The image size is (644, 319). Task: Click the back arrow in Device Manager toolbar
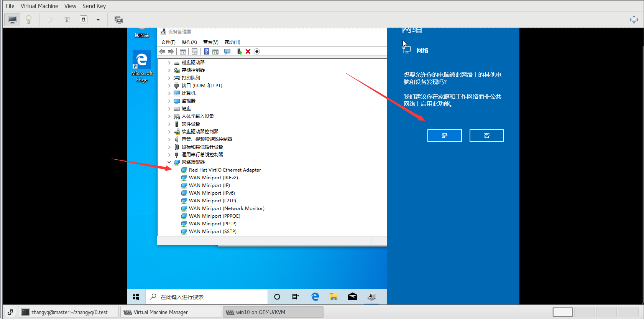(162, 51)
